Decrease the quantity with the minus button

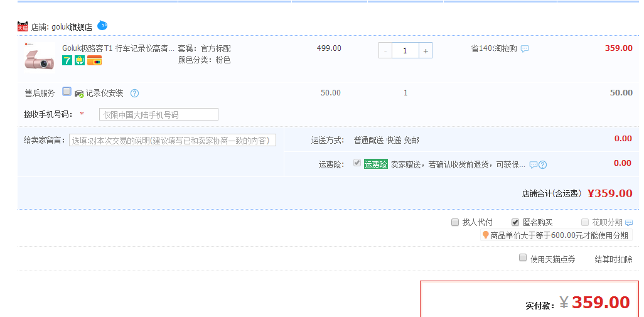pos(385,50)
